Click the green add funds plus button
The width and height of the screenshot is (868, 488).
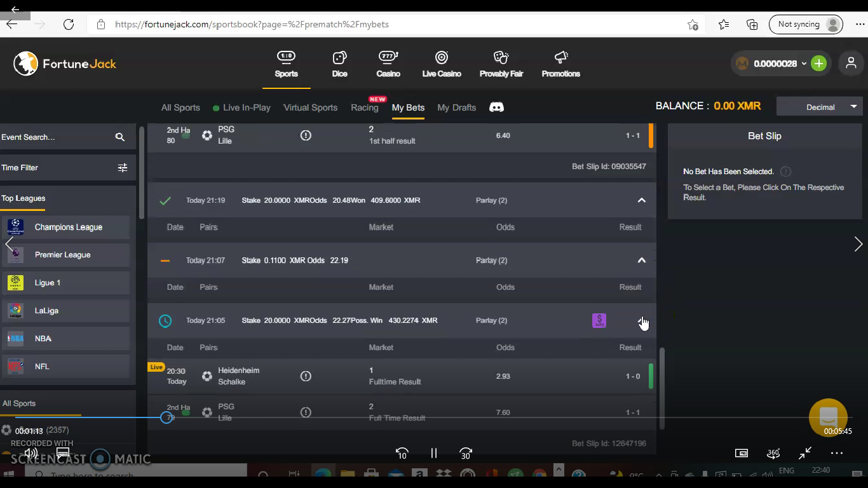(x=818, y=64)
